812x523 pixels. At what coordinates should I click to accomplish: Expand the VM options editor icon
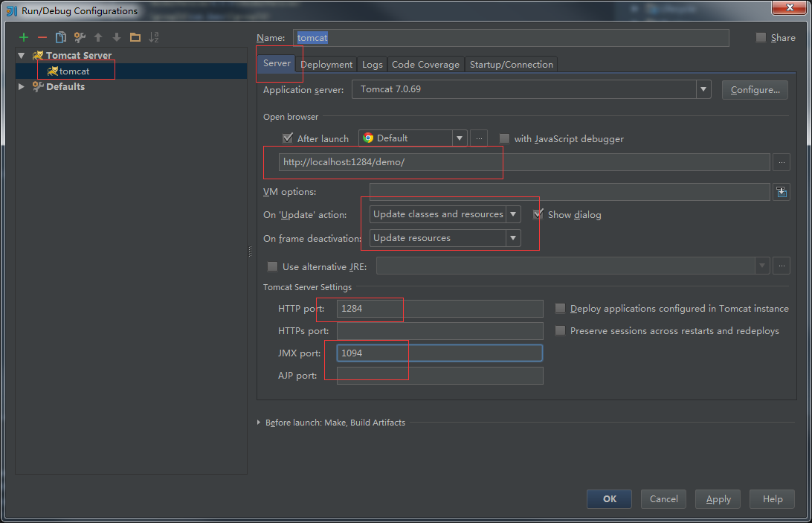point(782,192)
